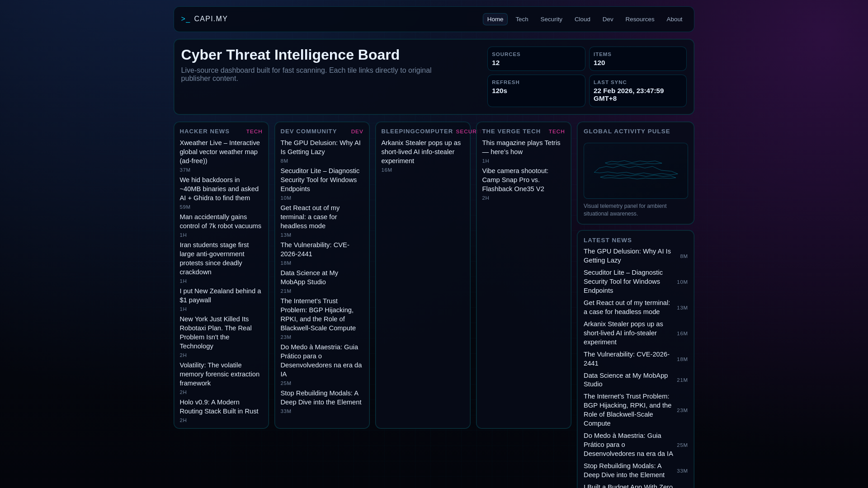Open Volatility memory forensic framework article

(221, 374)
